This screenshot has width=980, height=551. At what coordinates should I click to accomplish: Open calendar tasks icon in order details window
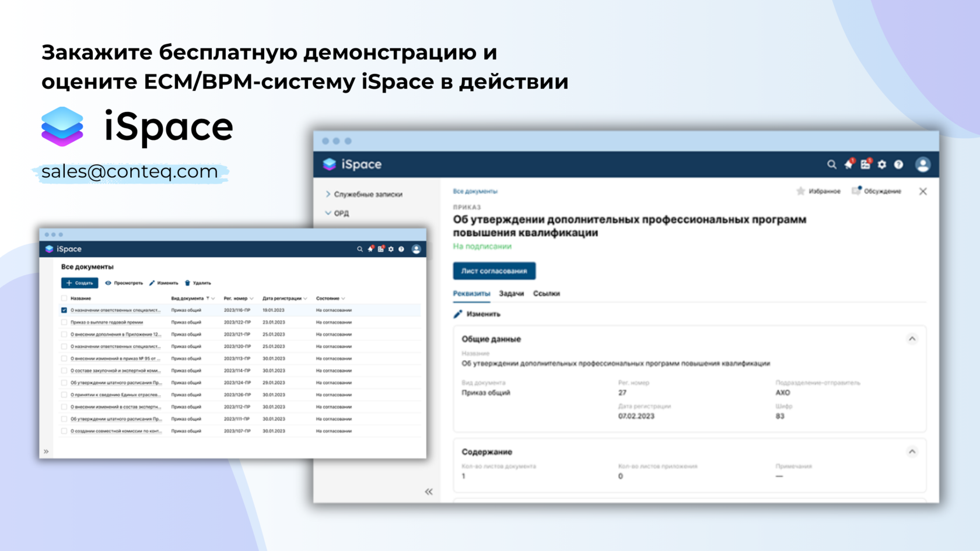[866, 164]
